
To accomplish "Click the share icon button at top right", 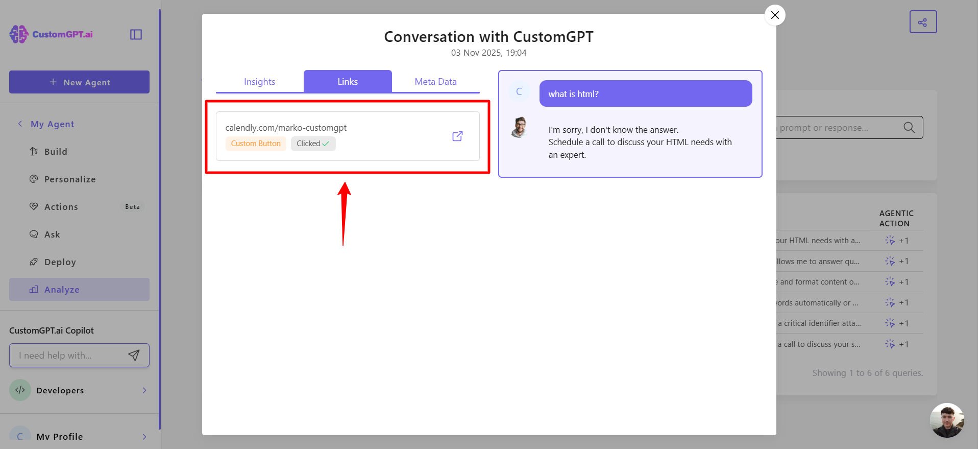I will click(x=923, y=22).
